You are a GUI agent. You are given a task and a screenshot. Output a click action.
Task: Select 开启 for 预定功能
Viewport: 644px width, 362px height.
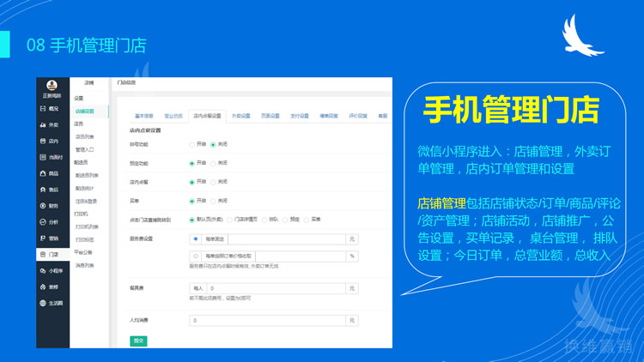coord(191,163)
